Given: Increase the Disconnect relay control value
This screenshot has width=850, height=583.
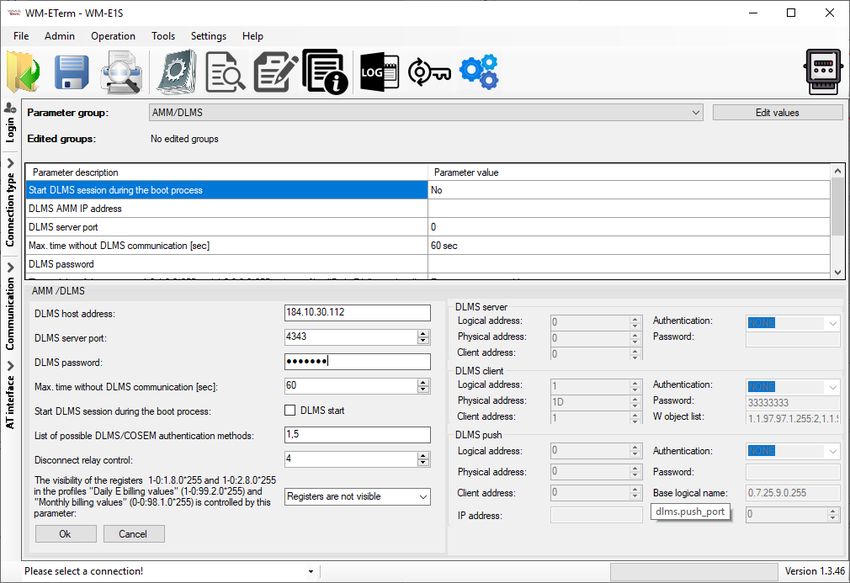Looking at the screenshot, I should 423,456.
